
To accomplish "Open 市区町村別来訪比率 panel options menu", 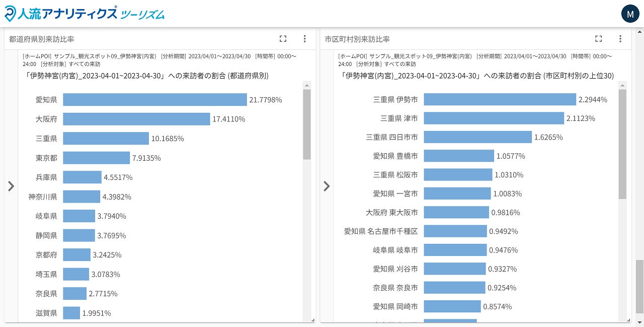I will tap(620, 39).
